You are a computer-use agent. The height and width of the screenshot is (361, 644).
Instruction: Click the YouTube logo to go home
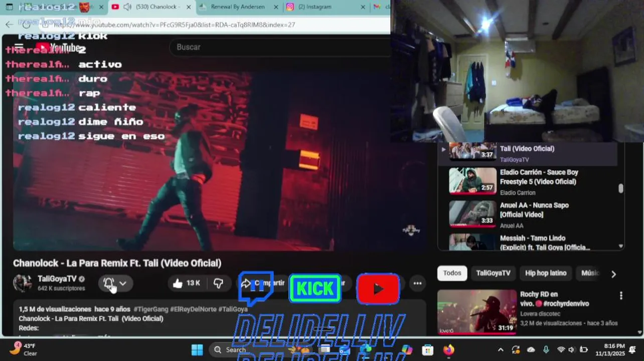pyautogui.click(x=59, y=48)
